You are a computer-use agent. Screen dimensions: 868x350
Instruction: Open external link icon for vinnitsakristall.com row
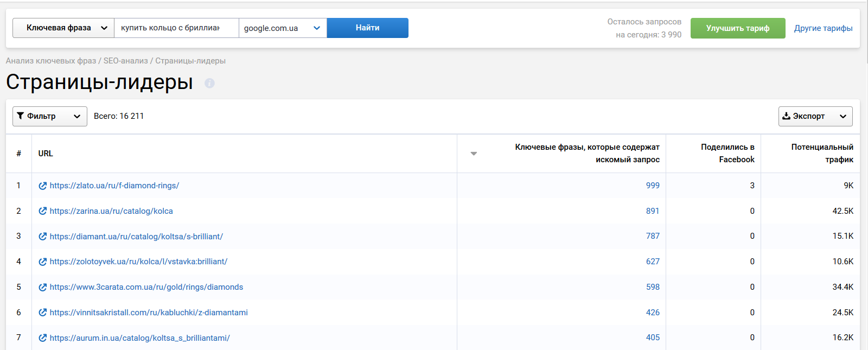[x=43, y=313]
